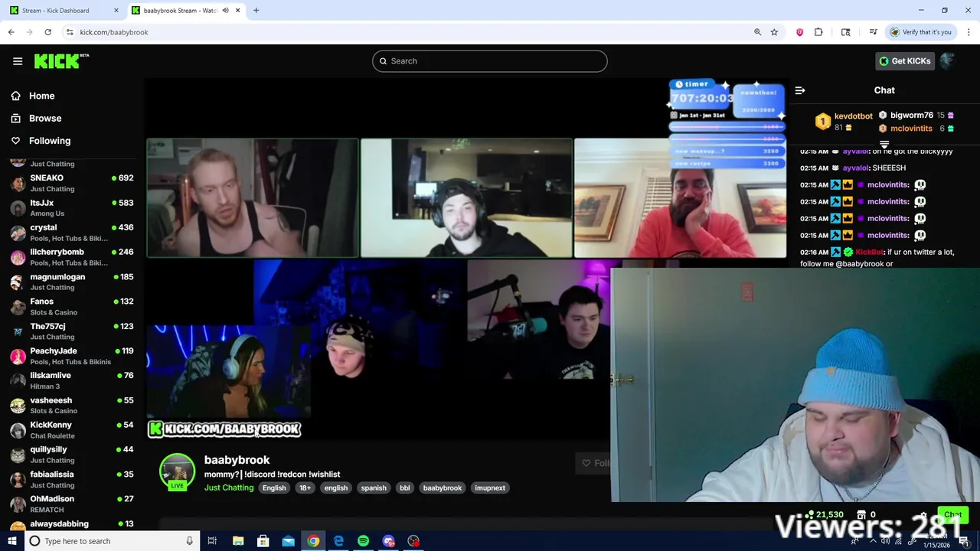Open the user avatar next to Get KICKs
980x551 pixels.
[948, 61]
